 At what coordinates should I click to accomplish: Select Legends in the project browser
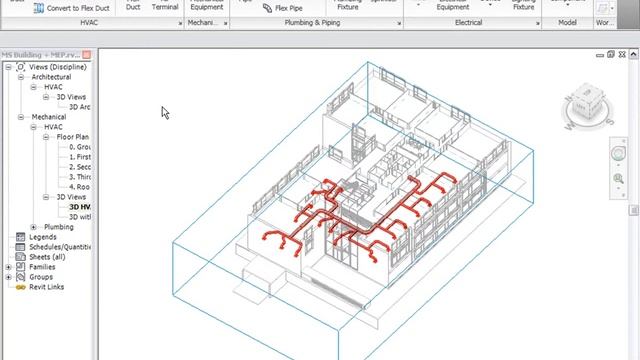43,237
